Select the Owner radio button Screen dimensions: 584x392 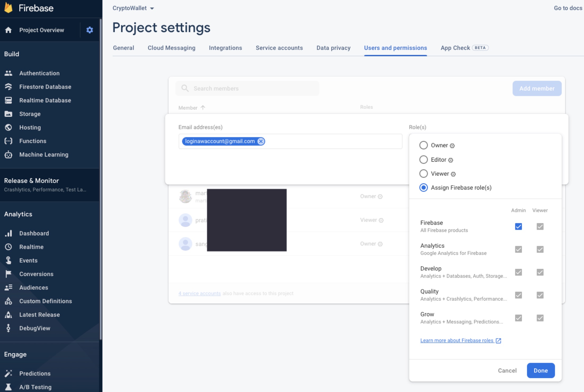423,145
